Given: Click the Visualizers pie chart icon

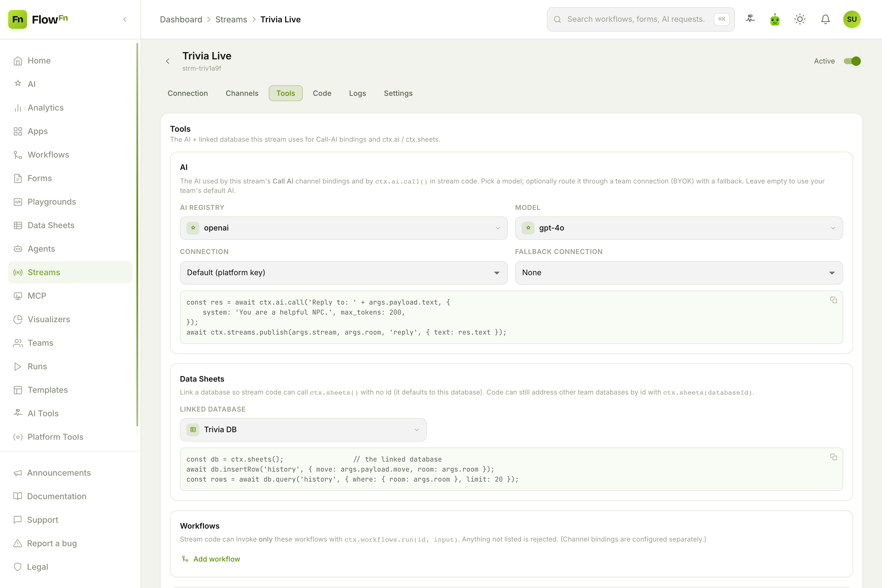Looking at the screenshot, I should 18,320.
